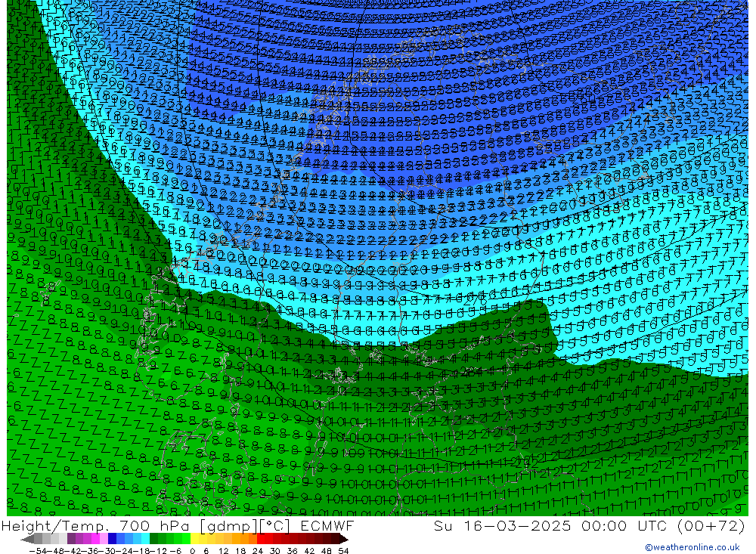Click the '700 hPa' level text

pyautogui.click(x=155, y=525)
